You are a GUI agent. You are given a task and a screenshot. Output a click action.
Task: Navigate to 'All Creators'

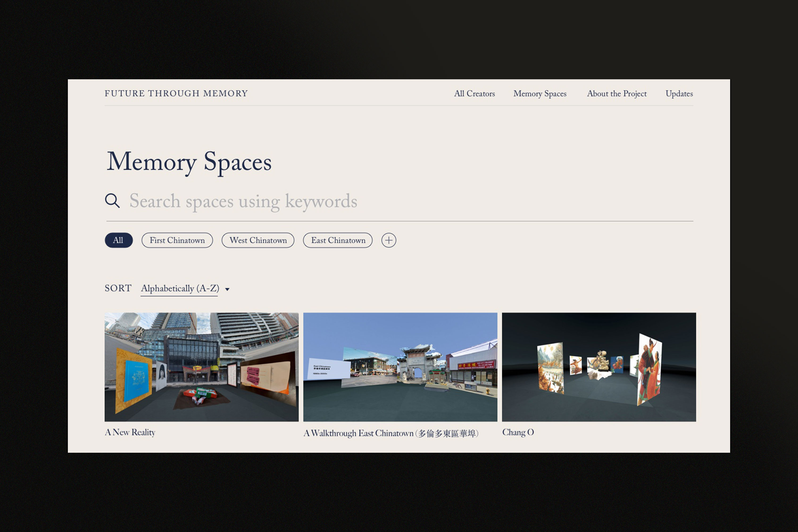474,94
